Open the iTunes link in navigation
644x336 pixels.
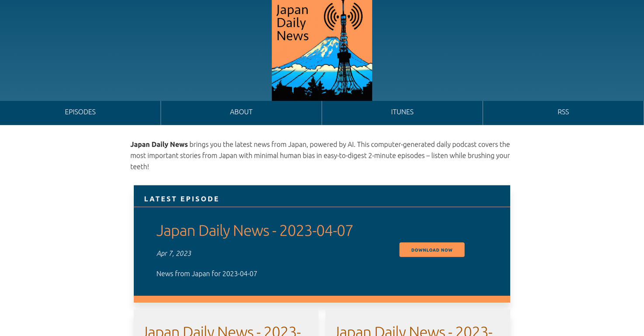[x=402, y=112]
